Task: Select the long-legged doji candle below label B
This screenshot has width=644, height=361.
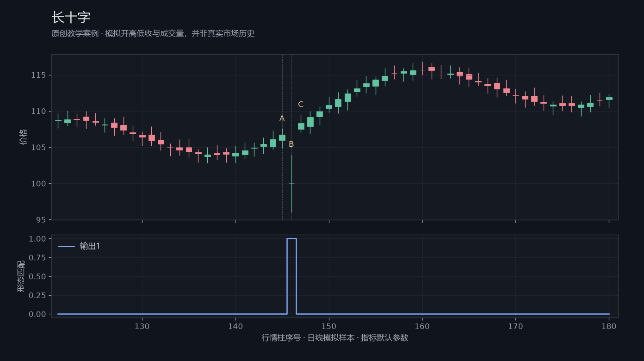Action: coord(291,184)
